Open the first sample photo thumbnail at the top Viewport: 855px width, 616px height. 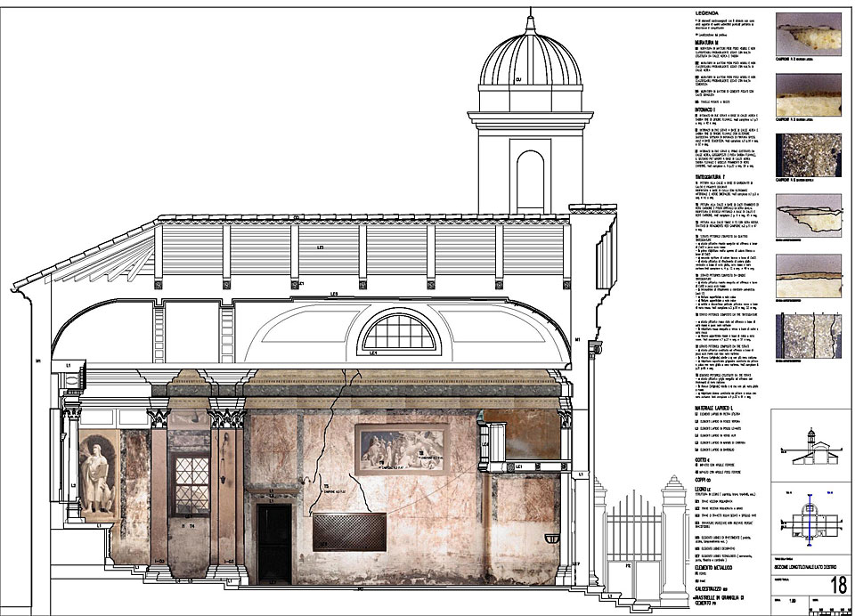[809, 33]
